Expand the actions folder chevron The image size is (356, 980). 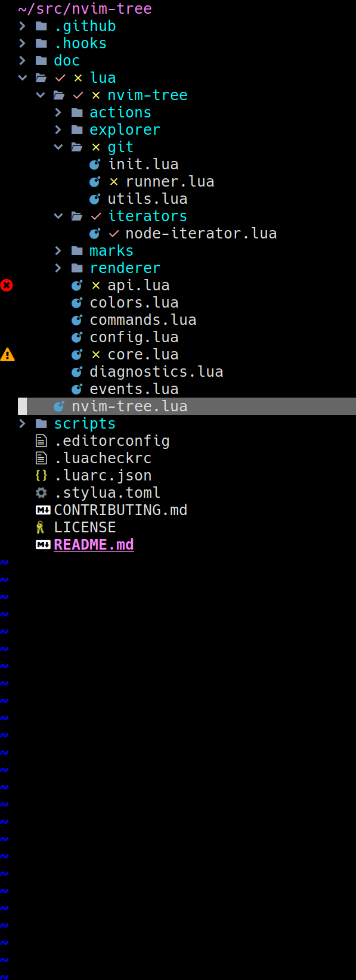pos(58,112)
